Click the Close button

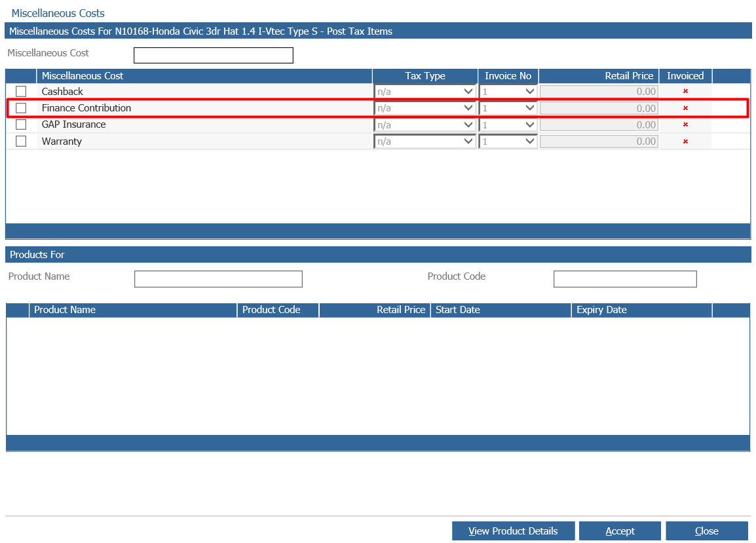pyautogui.click(x=707, y=531)
